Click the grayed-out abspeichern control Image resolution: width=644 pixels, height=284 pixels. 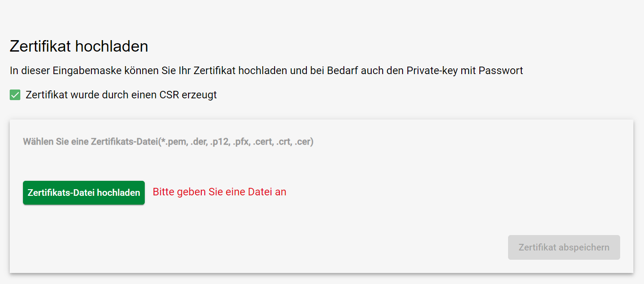(x=564, y=247)
